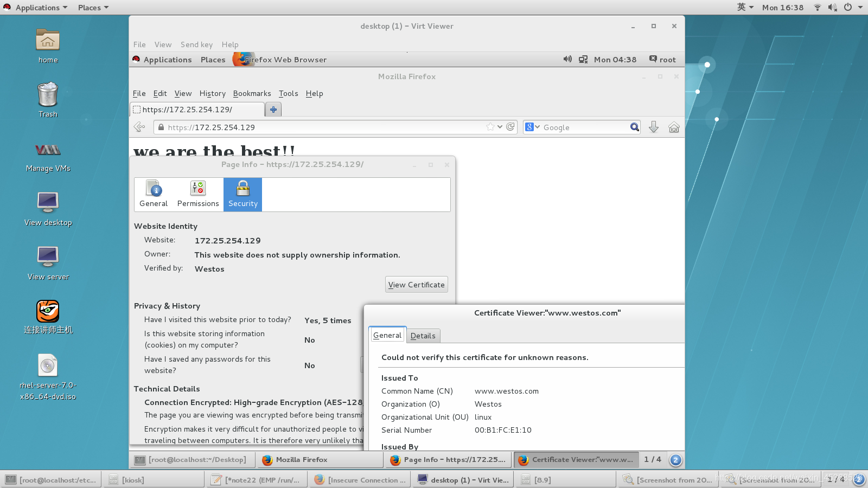Open Insecure Connection window in host taskbar
Viewport: 868px width, 488px height.
tap(360, 480)
